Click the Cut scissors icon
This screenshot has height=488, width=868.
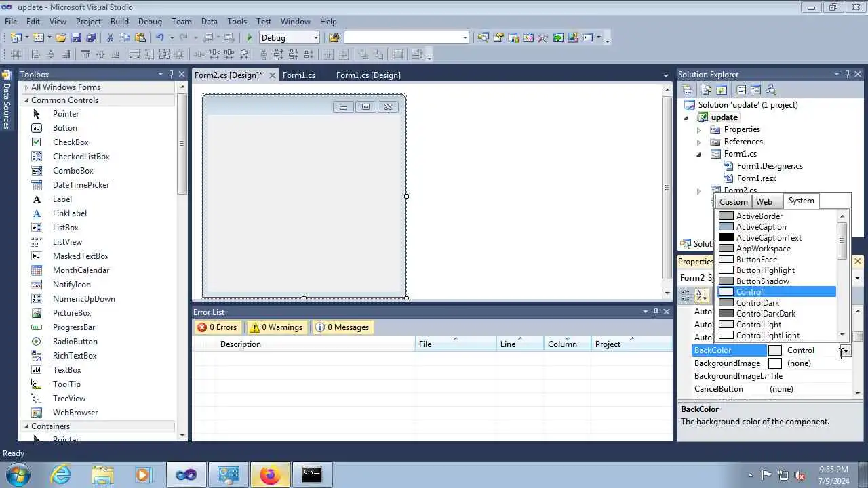[x=110, y=38]
